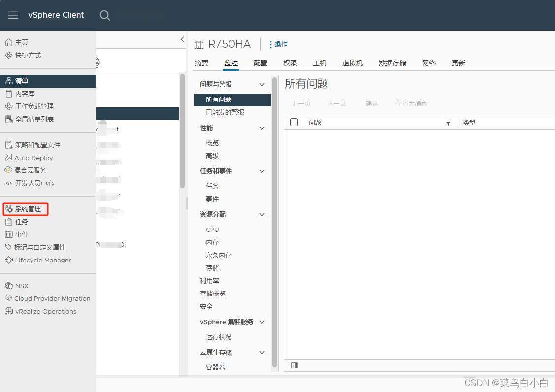Image resolution: width=555 pixels, height=392 pixels.
Task: Click the Tags & Custom Attributes (标记与自定义属性) tag icon
Action: point(8,247)
